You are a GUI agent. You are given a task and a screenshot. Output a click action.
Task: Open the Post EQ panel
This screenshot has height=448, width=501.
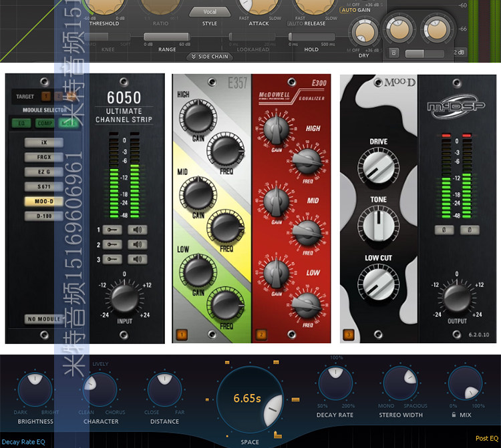[x=486, y=439]
